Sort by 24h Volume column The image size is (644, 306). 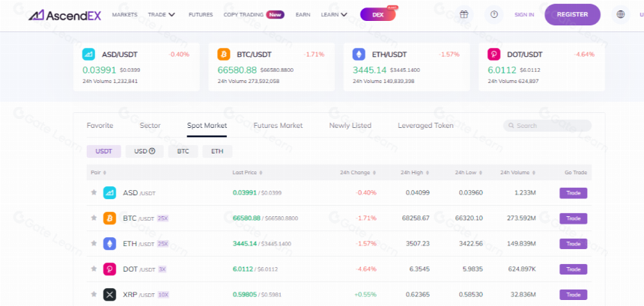[518, 173]
